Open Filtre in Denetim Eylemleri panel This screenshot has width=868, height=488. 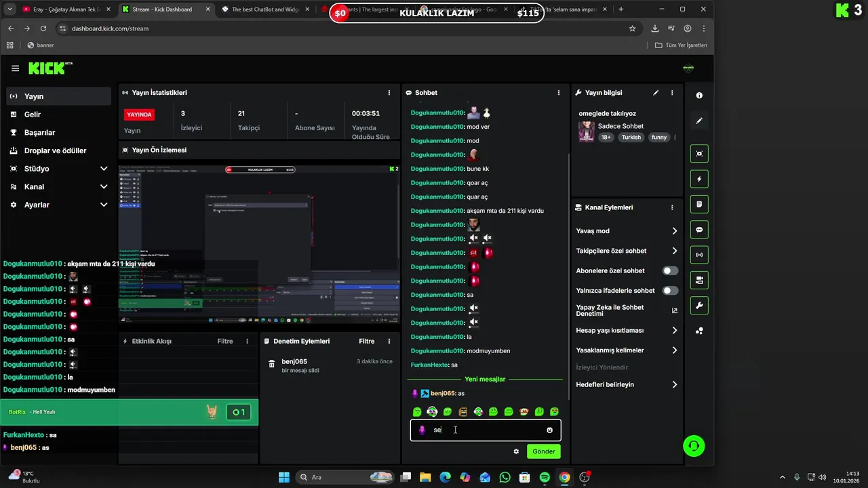click(x=366, y=342)
